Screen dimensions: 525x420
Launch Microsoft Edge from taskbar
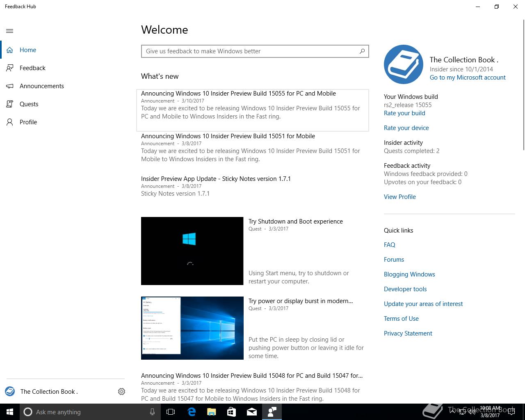(192, 412)
